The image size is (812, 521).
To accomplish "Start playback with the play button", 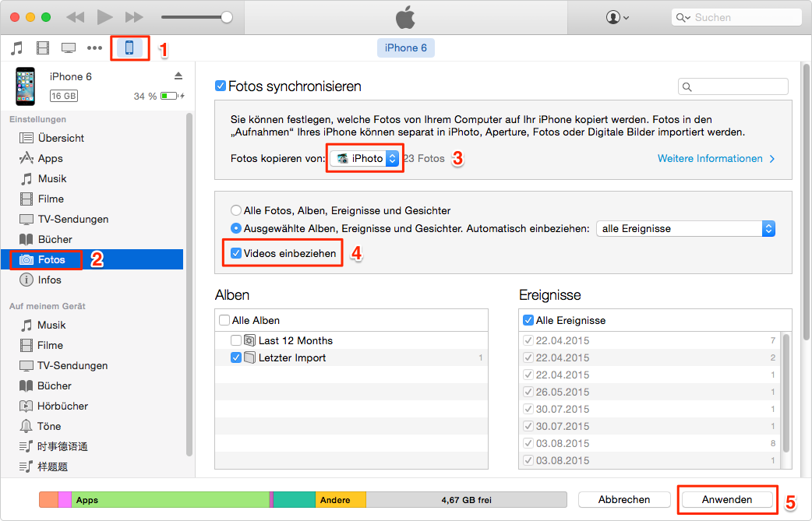I will click(x=104, y=17).
